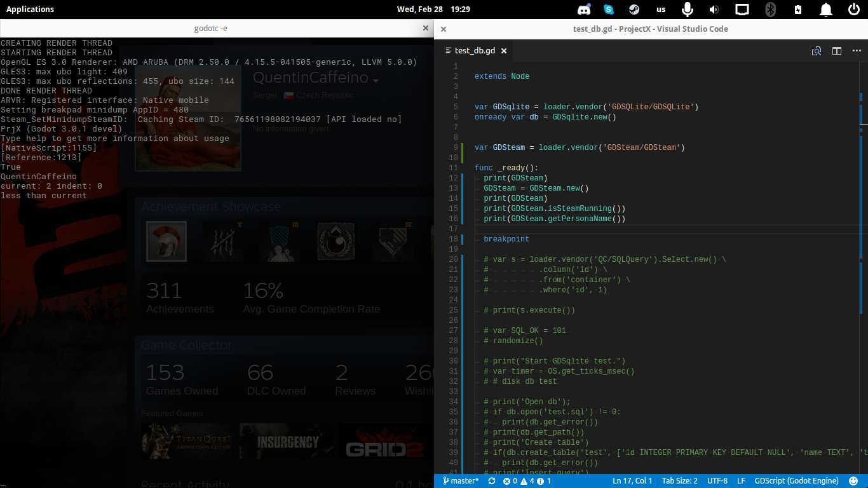Click the profile avatar image behind the terminal

(x=188, y=119)
